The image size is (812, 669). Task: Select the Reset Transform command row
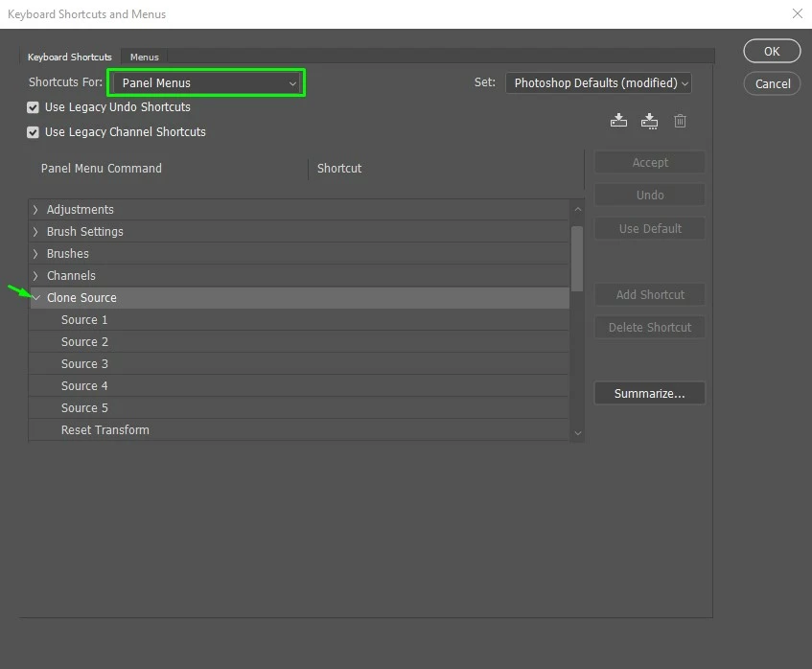[299, 429]
